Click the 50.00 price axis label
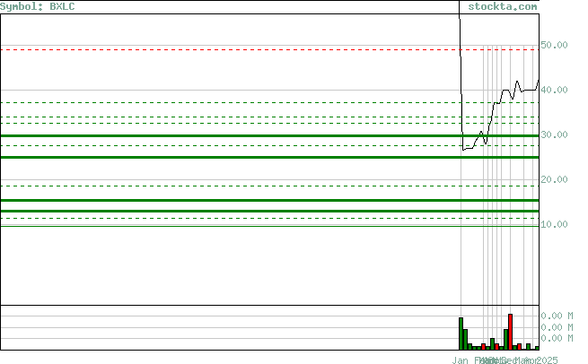This screenshot has height=364, width=588. 554,45
